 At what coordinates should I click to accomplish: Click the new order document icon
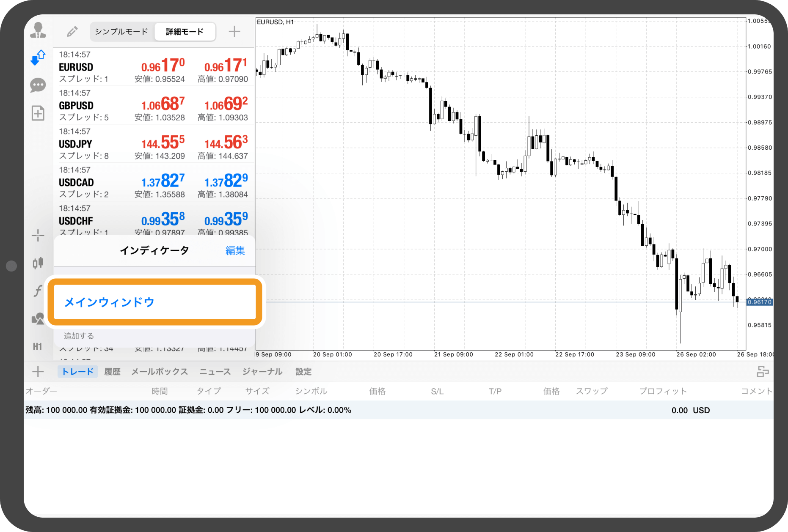pos(38,113)
